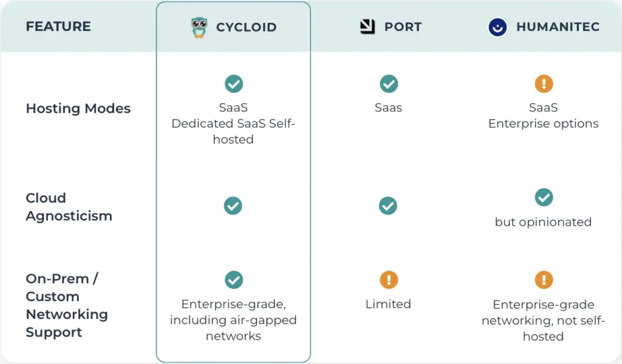Click the 'Limited' text under Port
The width and height of the screenshot is (622, 364).
point(388,304)
